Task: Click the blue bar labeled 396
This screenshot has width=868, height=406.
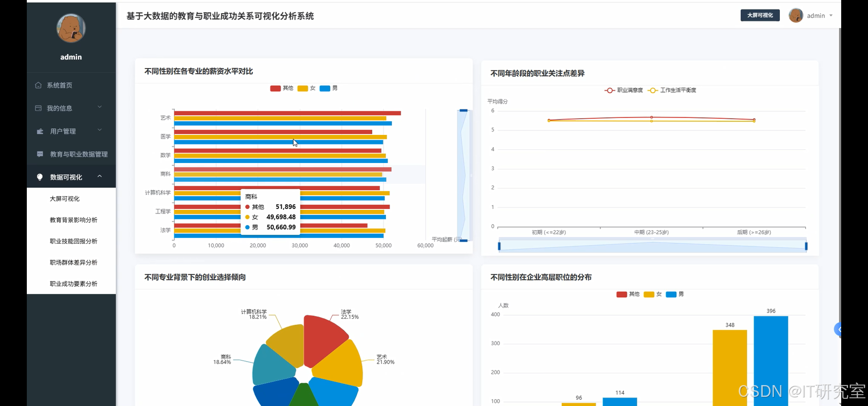Action: 771,361
